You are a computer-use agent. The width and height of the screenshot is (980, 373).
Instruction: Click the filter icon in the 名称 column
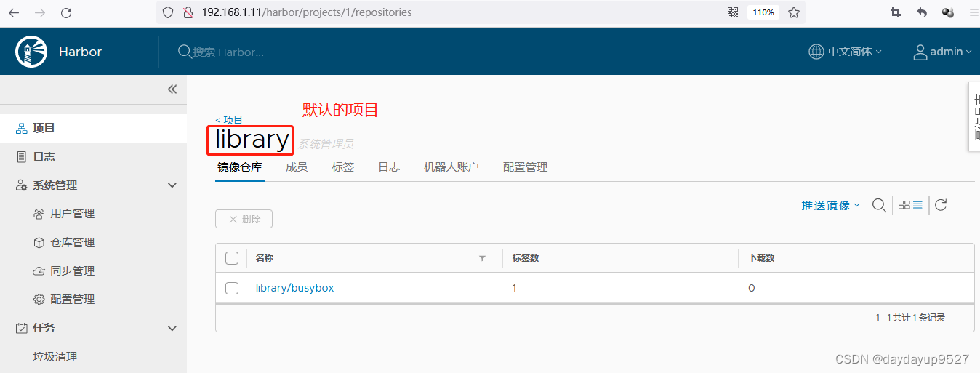click(482, 258)
